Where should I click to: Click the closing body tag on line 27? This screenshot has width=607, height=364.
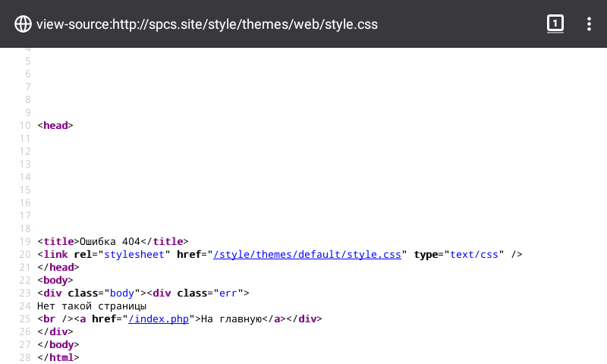coord(58,344)
